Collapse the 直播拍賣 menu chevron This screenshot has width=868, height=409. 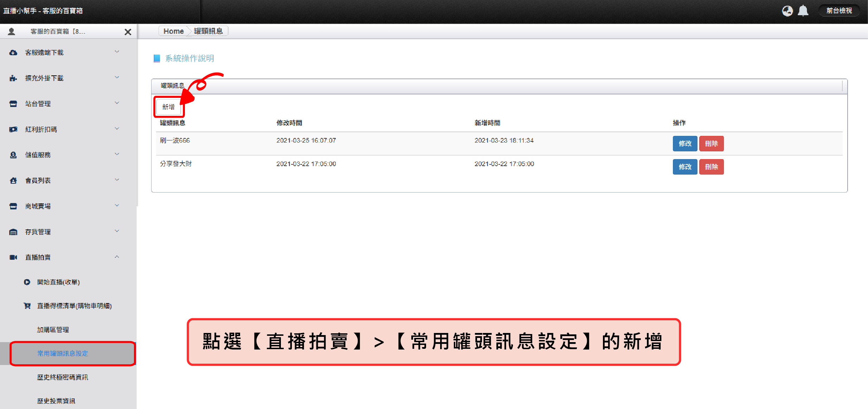(117, 257)
